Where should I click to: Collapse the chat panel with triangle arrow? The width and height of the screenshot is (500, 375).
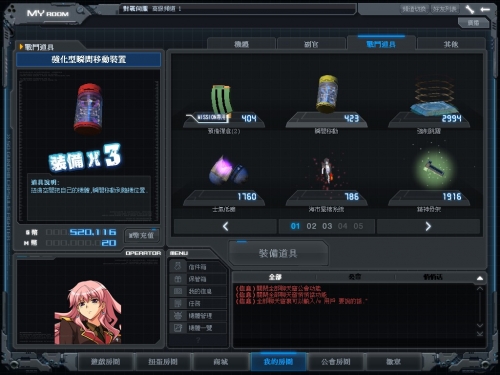coord(480,278)
